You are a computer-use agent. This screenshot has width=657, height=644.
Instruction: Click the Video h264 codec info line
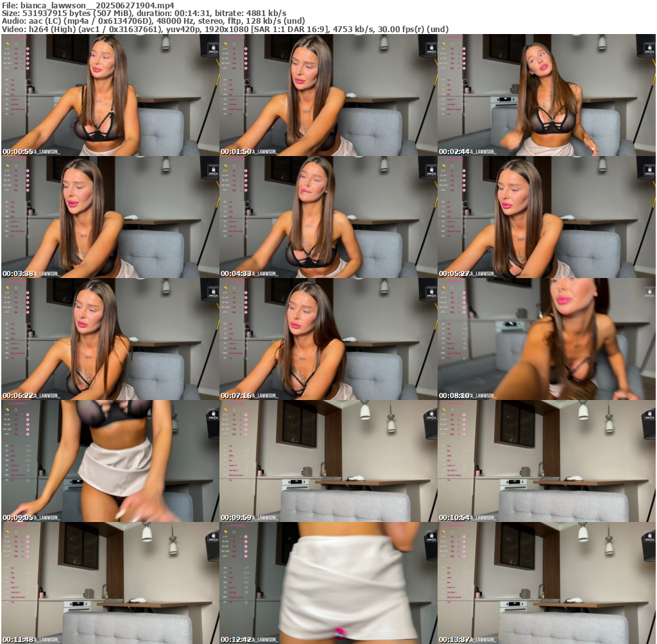(225, 29)
